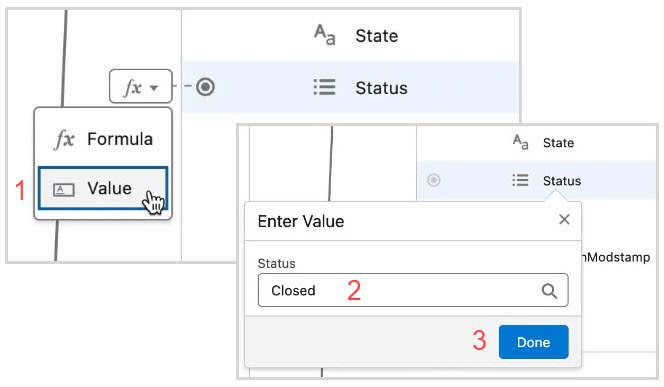Click the State Aa icon in the lower panel
The height and width of the screenshot is (387, 664).
pos(520,142)
